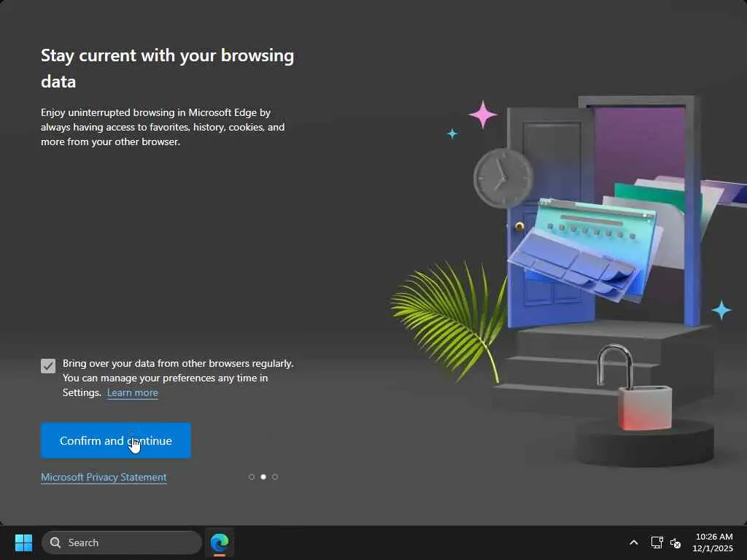Click the Microsoft Edge taskbar icon

220,542
